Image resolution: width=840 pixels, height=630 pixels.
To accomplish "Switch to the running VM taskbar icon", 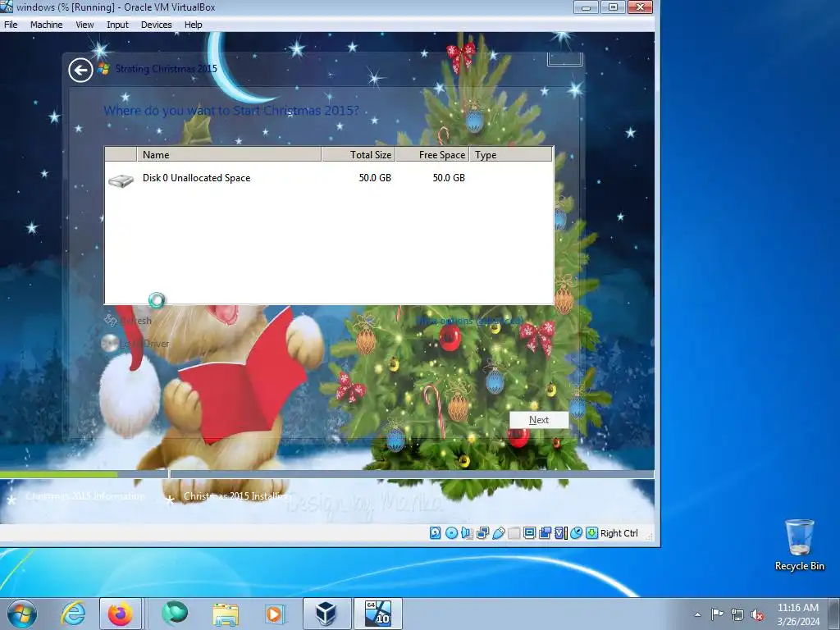I will [377, 614].
